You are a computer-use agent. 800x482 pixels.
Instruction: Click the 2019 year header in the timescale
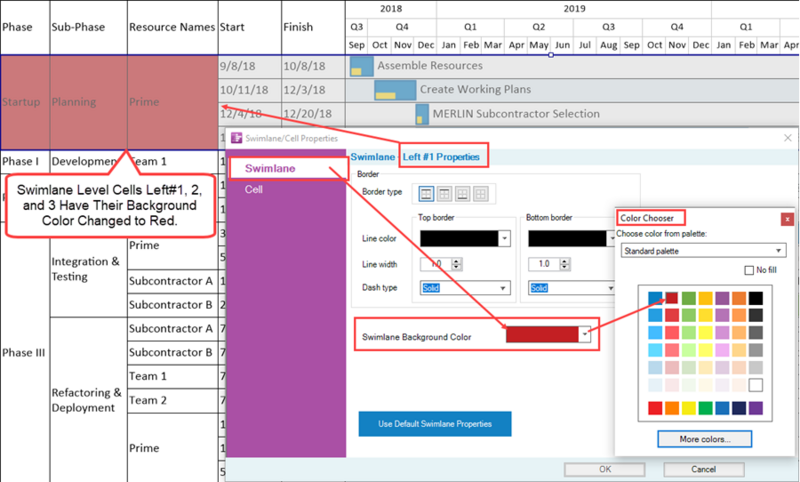click(574, 9)
